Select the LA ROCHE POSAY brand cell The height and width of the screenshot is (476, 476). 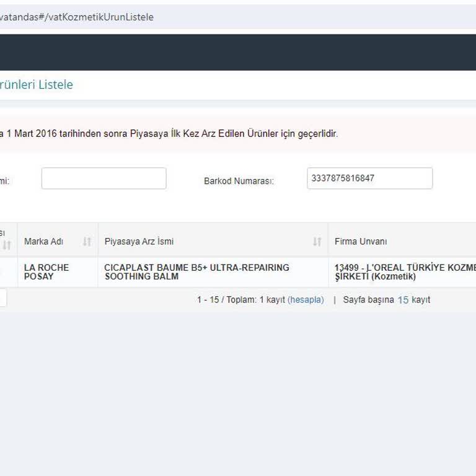pyautogui.click(x=58, y=272)
